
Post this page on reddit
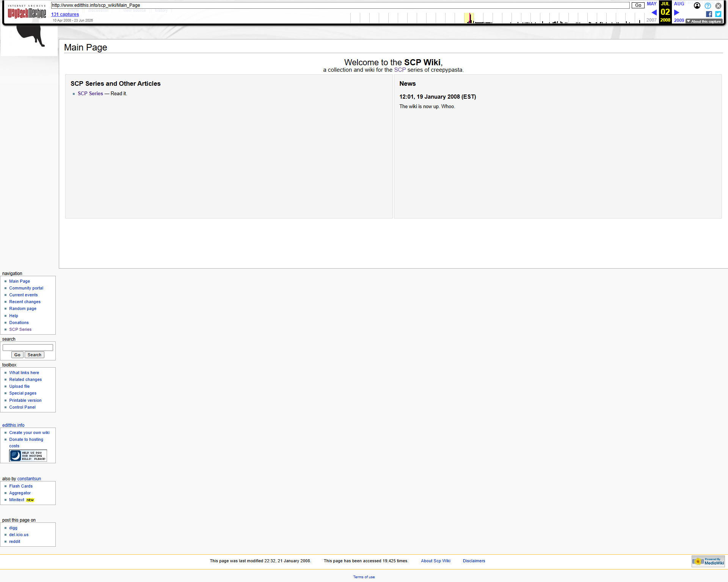(x=15, y=542)
